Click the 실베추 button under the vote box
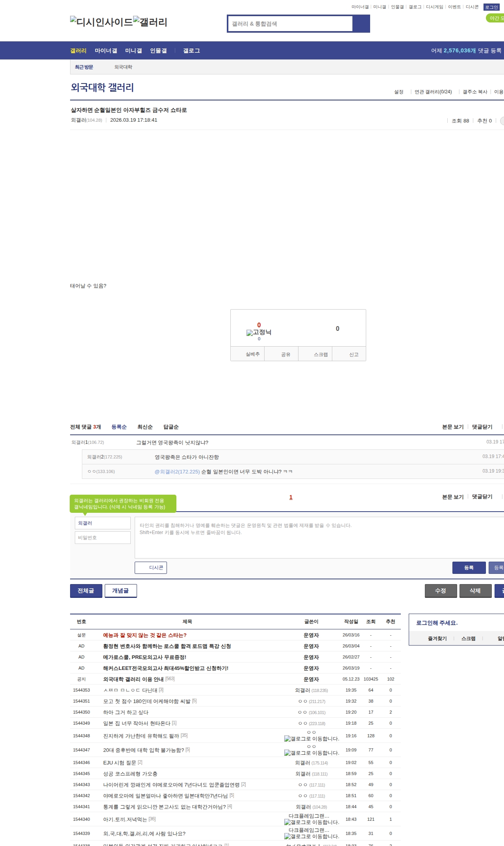The image size is (504, 846). [x=248, y=354]
